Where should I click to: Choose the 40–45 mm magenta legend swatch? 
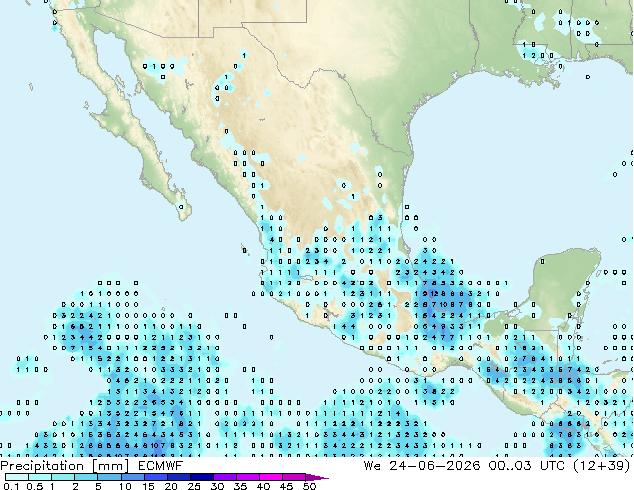pyautogui.click(x=271, y=477)
